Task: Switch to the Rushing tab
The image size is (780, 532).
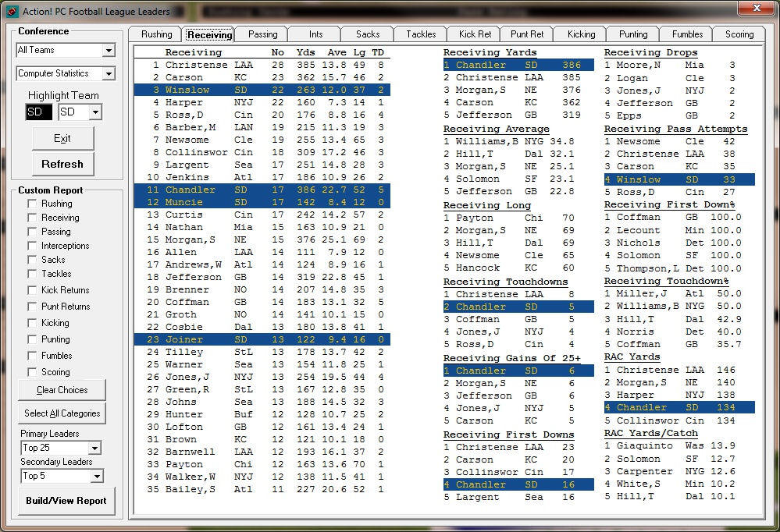Action: tap(156, 34)
